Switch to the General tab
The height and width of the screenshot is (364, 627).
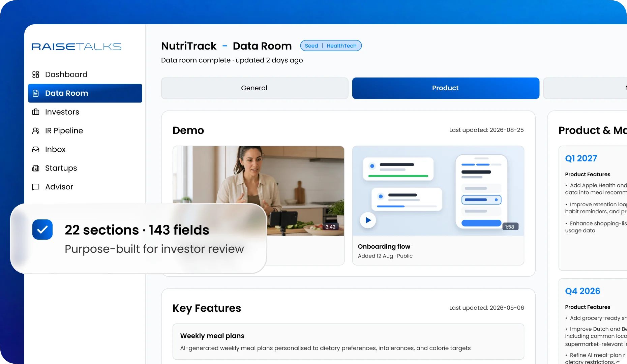pos(255,88)
